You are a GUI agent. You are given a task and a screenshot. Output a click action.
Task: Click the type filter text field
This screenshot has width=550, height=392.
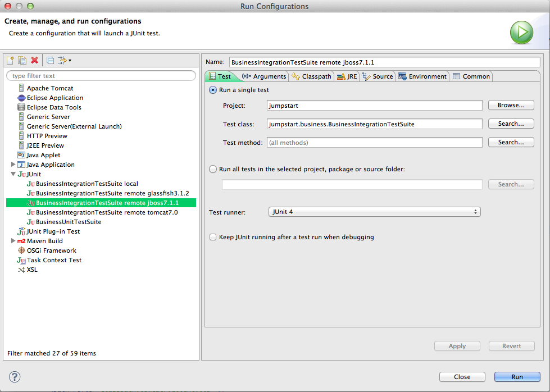101,76
